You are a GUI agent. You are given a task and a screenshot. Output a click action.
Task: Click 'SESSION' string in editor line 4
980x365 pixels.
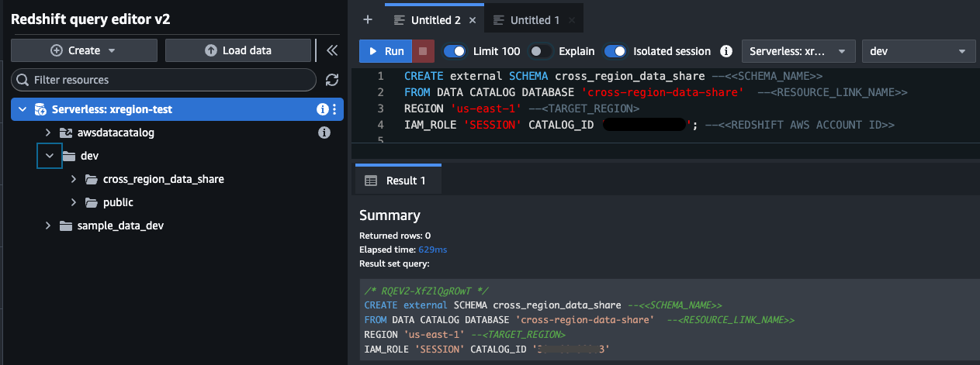click(493, 125)
